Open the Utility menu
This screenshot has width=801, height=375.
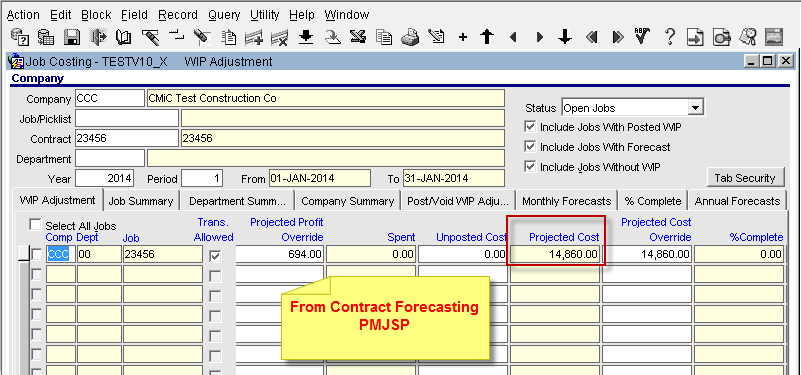[265, 15]
